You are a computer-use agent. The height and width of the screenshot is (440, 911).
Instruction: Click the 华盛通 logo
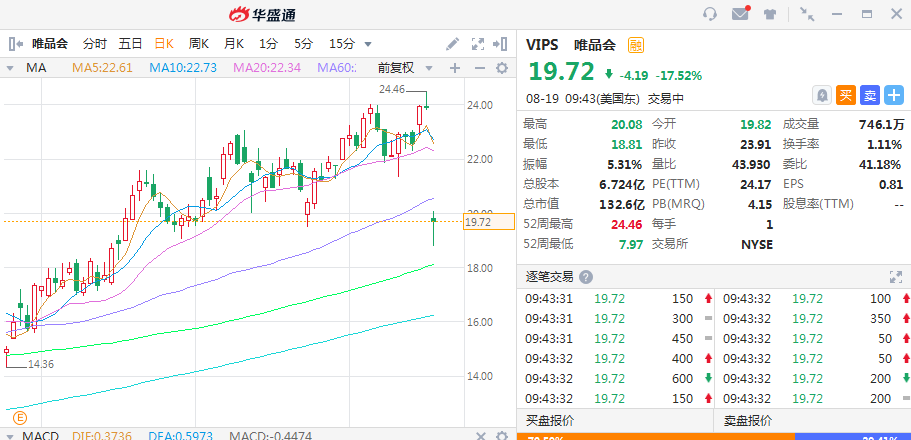[262, 15]
